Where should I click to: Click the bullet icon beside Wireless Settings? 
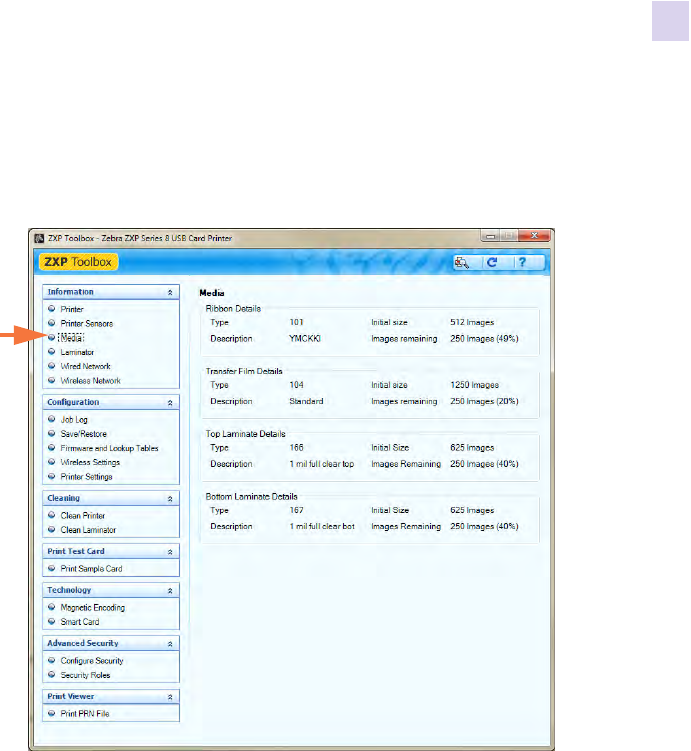pos(52,462)
